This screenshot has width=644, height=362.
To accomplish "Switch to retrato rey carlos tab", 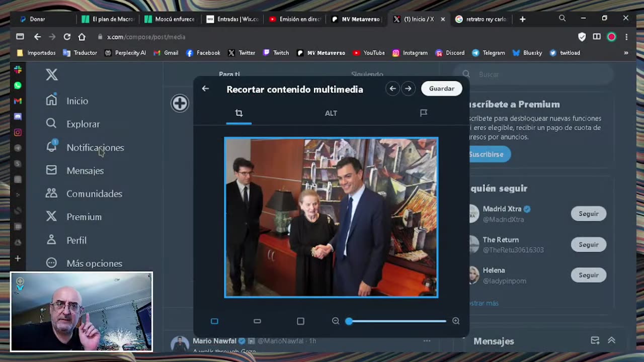I will 481,19.
